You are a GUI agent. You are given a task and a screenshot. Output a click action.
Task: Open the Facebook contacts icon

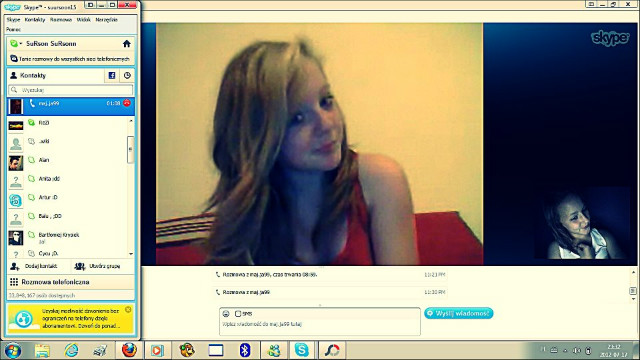[112, 76]
